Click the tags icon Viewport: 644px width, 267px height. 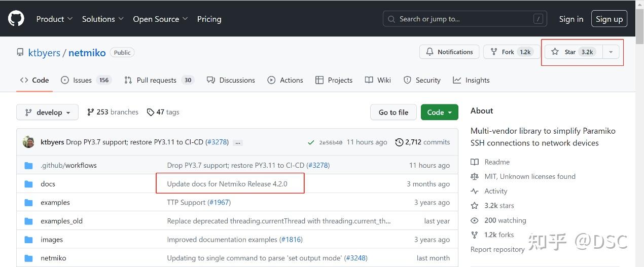point(151,112)
